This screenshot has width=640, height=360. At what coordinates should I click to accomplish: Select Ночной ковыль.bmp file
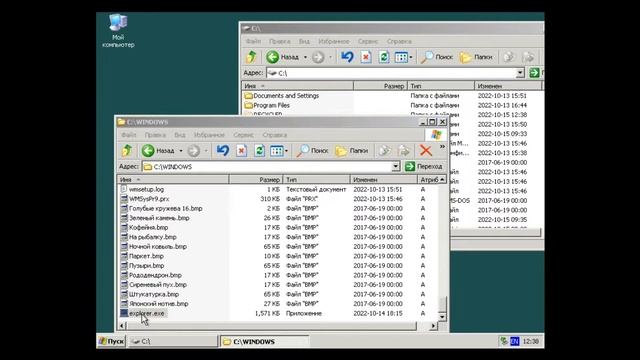click(x=158, y=247)
